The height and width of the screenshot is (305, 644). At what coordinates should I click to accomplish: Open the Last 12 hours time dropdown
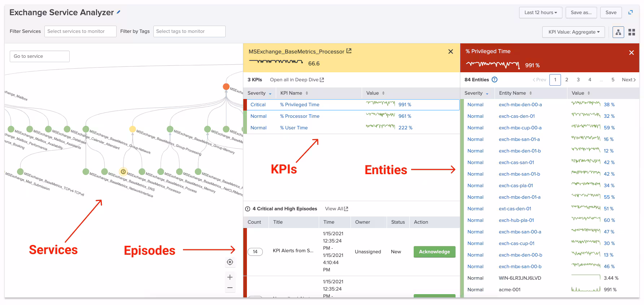tap(540, 12)
